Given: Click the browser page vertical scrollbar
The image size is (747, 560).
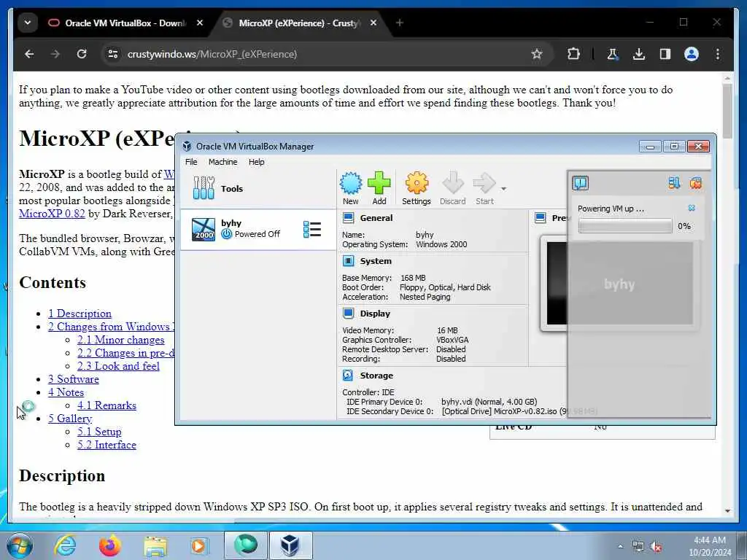Looking at the screenshot, I should click(727, 111).
